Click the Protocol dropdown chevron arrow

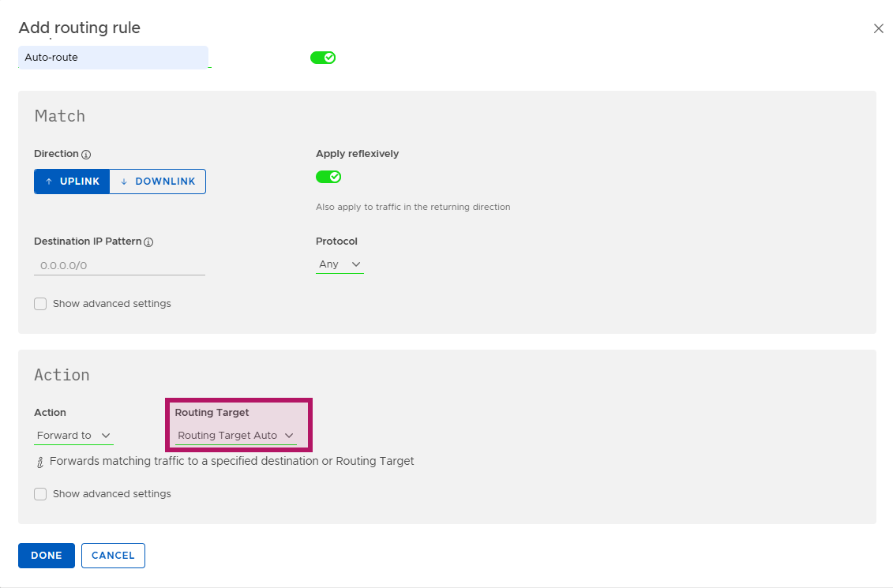(x=356, y=264)
